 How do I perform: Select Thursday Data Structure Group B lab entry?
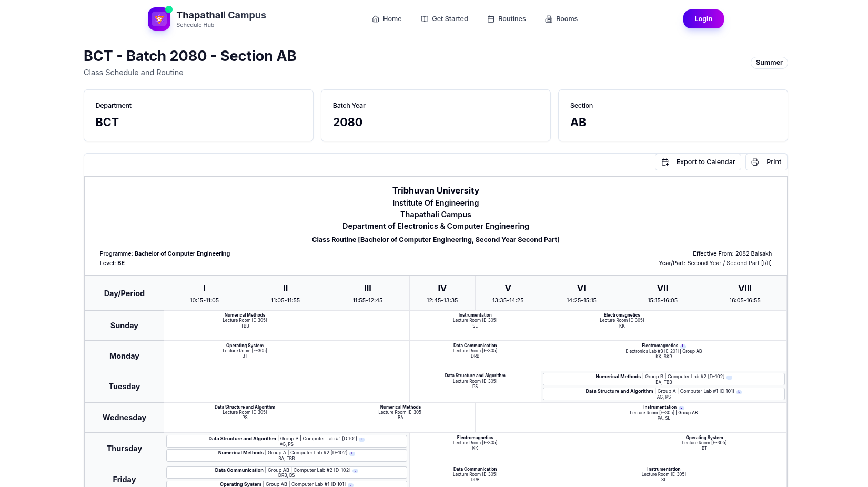pyautogui.click(x=287, y=441)
